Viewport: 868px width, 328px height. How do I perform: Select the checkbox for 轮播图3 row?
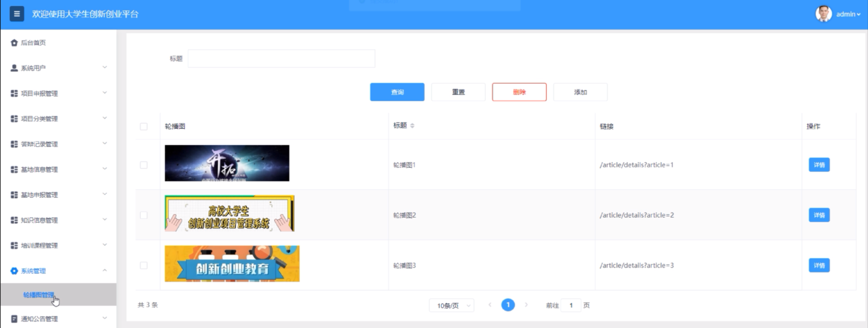(144, 265)
